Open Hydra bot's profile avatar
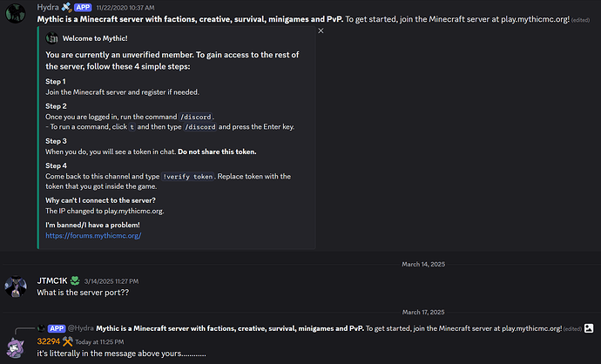 click(16, 13)
